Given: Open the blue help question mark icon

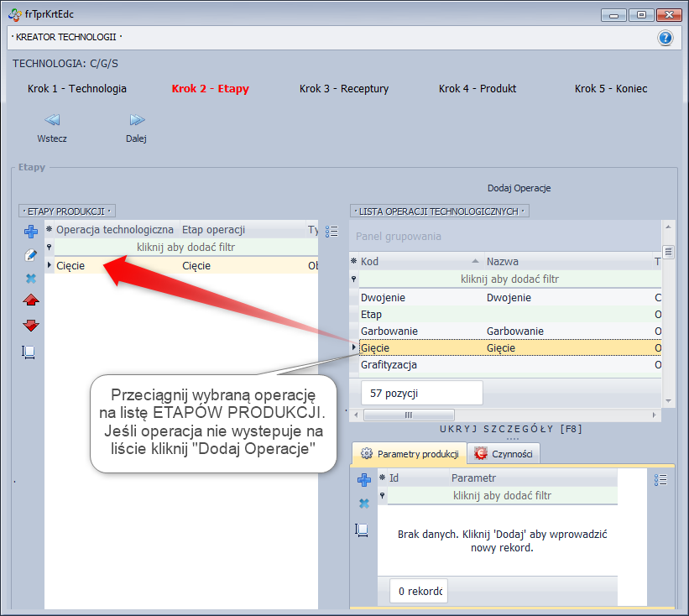Looking at the screenshot, I should click(x=665, y=38).
